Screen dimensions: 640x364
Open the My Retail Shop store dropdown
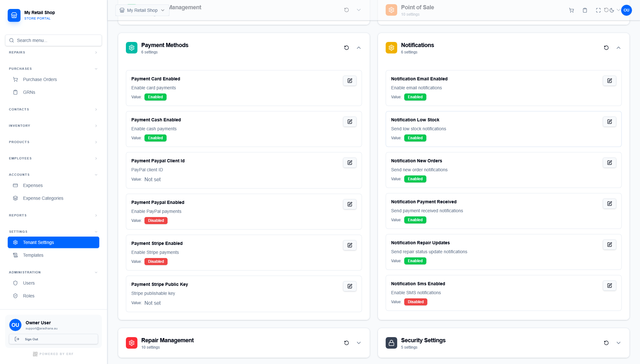(x=142, y=10)
